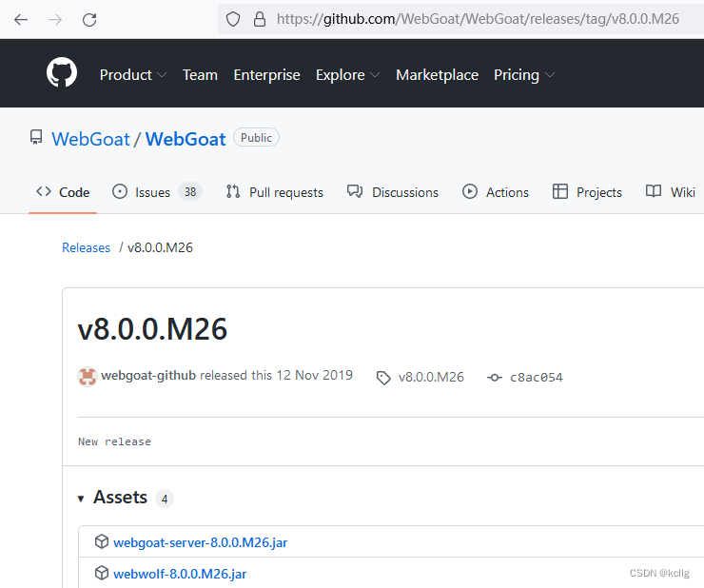Click the browser forward arrow
Viewport: 704px width, 588px height.
click(55, 19)
